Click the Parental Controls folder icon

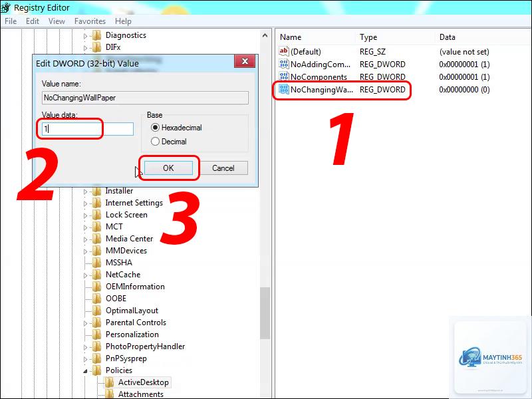coord(97,323)
